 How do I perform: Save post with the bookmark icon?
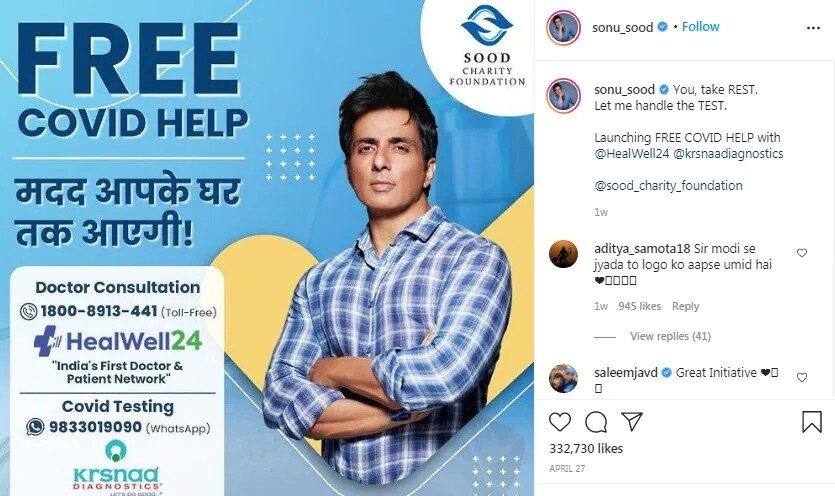tap(812, 422)
